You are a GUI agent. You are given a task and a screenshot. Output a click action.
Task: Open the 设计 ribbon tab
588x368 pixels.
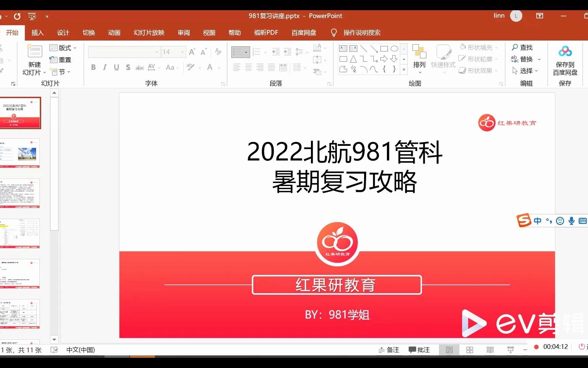coord(63,32)
